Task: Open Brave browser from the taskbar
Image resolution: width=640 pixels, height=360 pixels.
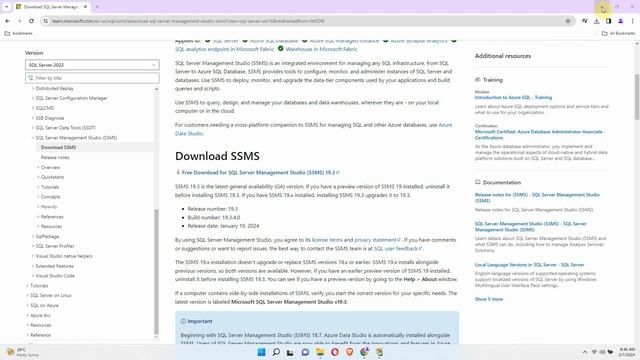Action: tap(350, 352)
